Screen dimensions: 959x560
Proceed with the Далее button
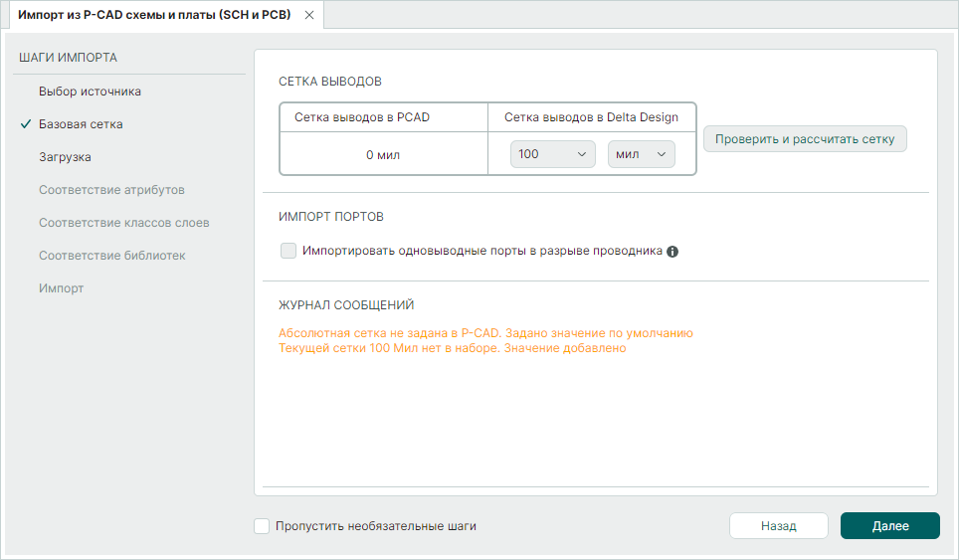point(889,525)
